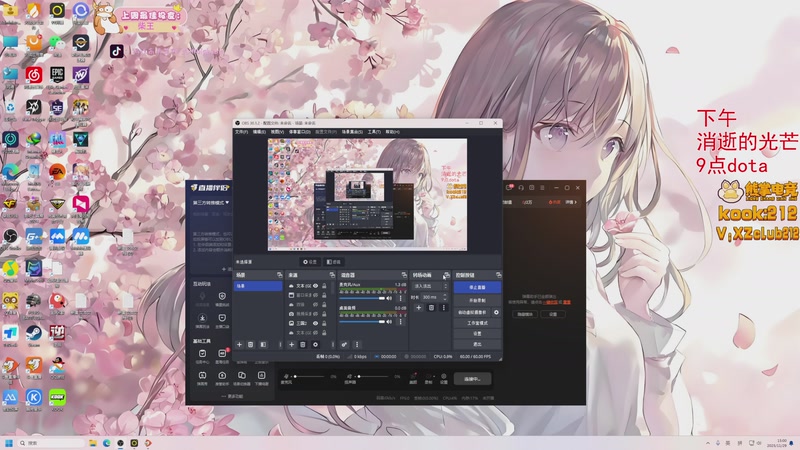Click the Windows taskbar search box
This screenshot has height=450, width=800.
coord(51,443)
